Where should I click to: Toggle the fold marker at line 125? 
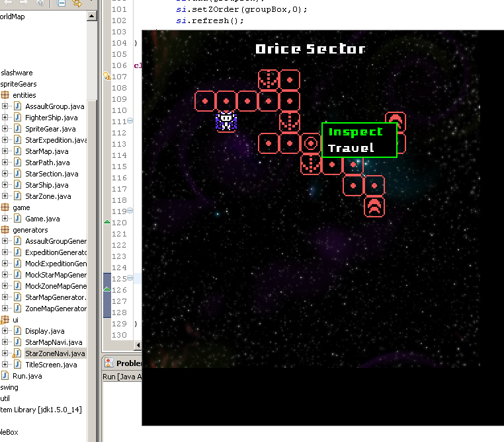[130, 279]
